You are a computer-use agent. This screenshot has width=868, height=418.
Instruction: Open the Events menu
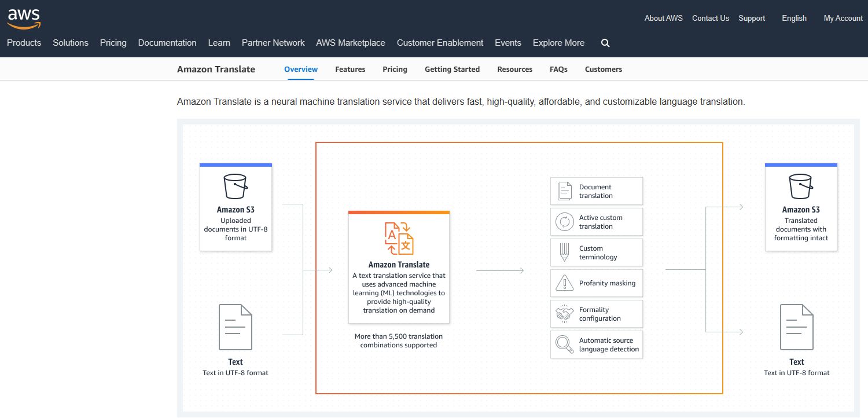click(508, 43)
